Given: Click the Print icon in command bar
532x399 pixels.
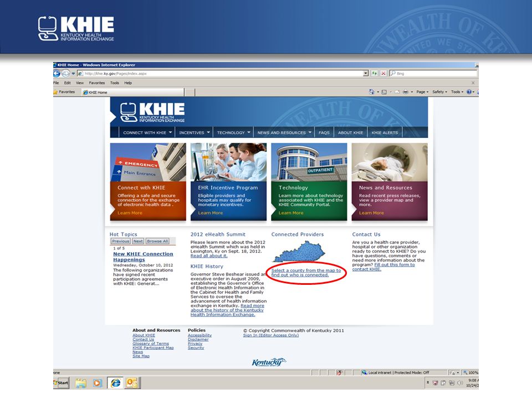Looking at the screenshot, I should coord(406,92).
